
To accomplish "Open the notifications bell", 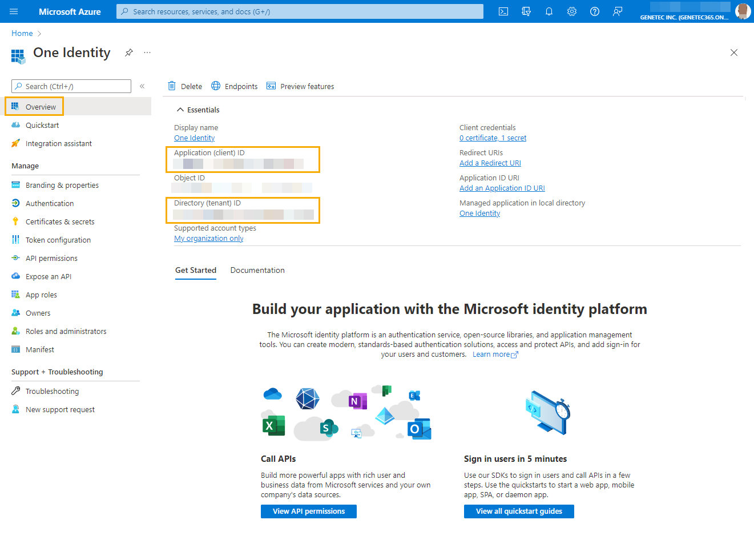I will coord(549,11).
